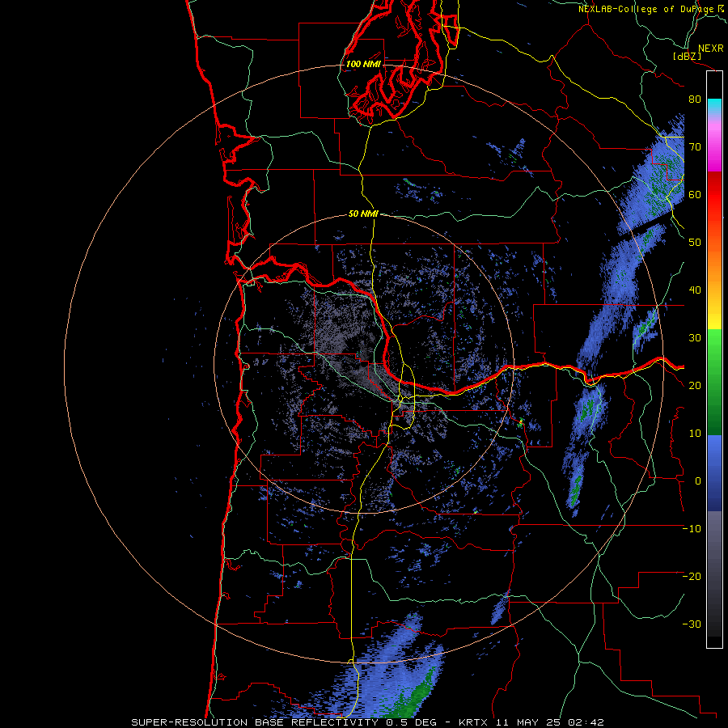The height and width of the screenshot is (728, 728).
Task: Click the 80 dBZ scale label
Action: (695, 99)
